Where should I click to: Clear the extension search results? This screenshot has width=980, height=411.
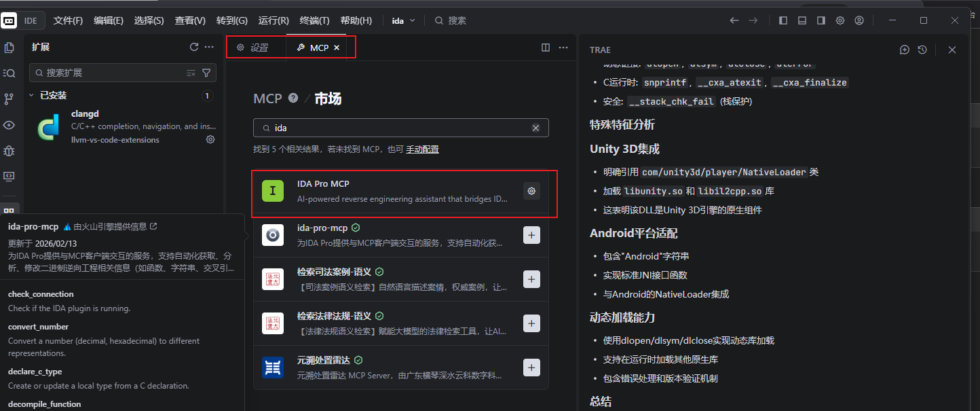coord(191,73)
